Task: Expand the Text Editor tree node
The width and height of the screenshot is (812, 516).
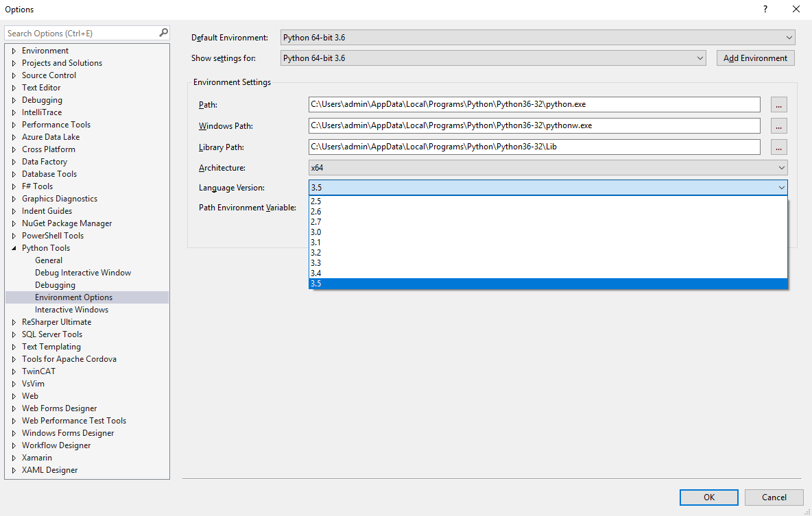Action: 14,88
